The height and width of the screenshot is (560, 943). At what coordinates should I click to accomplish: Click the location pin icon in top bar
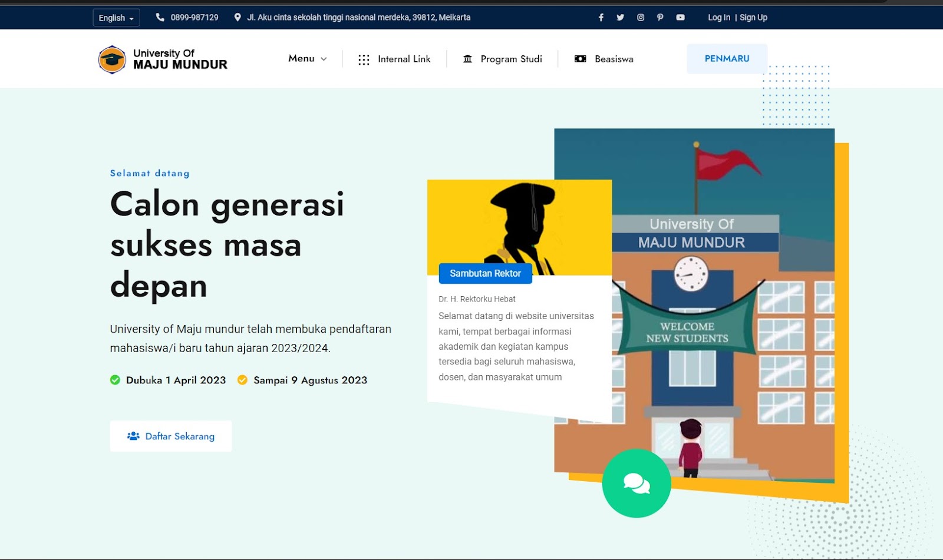pos(238,18)
